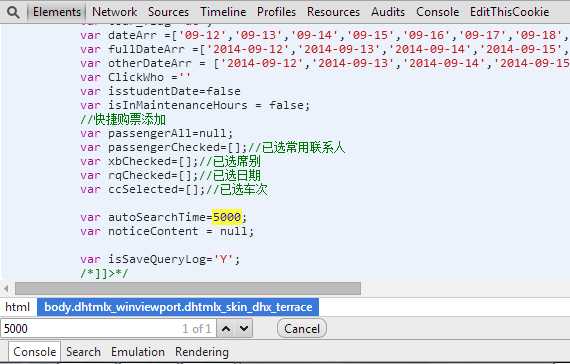Open the Rendering drawer tab

[x=202, y=352]
